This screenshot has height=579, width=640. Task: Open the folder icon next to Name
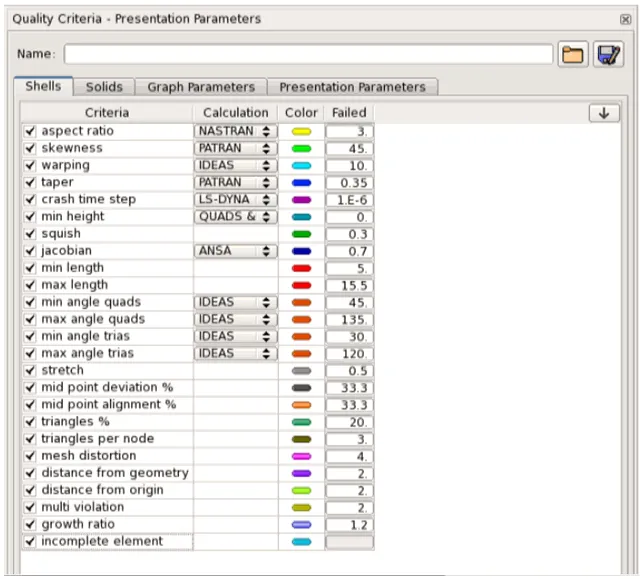[573, 54]
